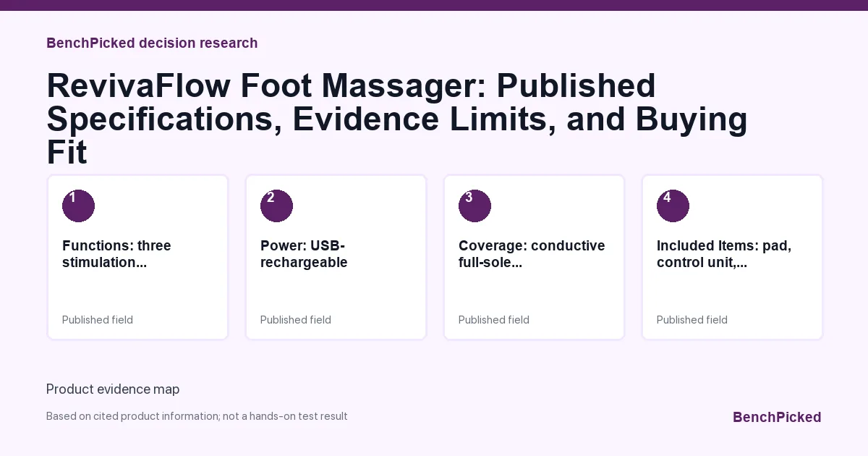868x456 pixels.
Task: Click the number 2 circle badge
Action: click(x=276, y=206)
